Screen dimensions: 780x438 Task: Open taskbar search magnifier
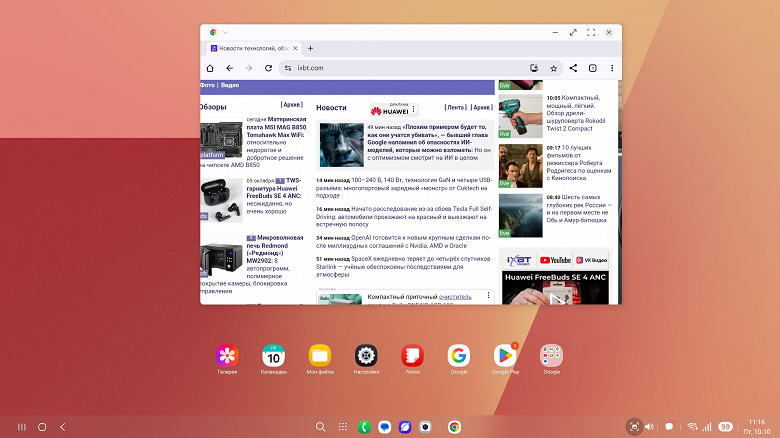tap(321, 427)
